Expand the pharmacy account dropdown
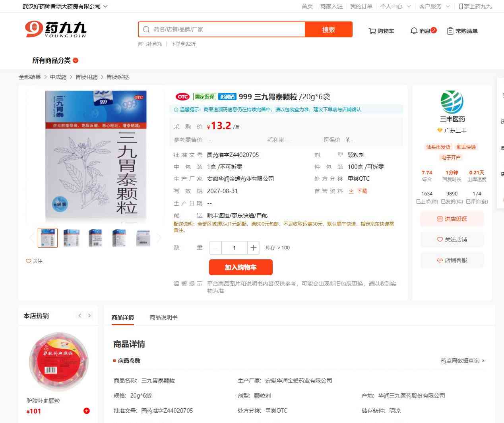Image resolution: width=504 pixels, height=423 pixels. click(65, 6)
